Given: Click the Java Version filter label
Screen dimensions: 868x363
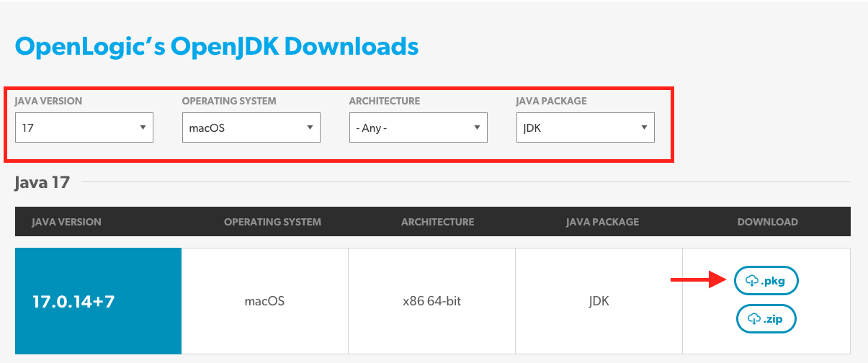Looking at the screenshot, I should click(x=48, y=101).
